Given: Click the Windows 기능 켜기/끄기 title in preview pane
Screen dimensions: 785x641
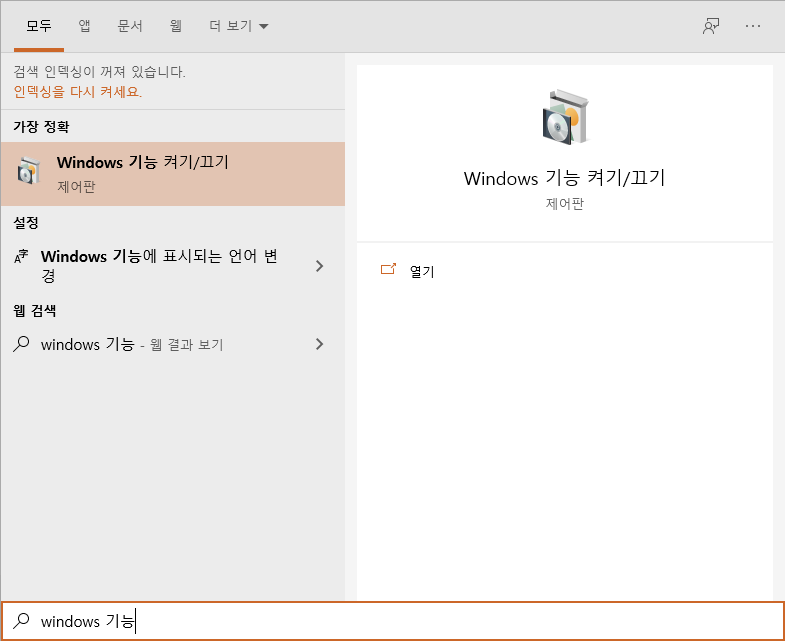Looking at the screenshot, I should pos(565,178).
